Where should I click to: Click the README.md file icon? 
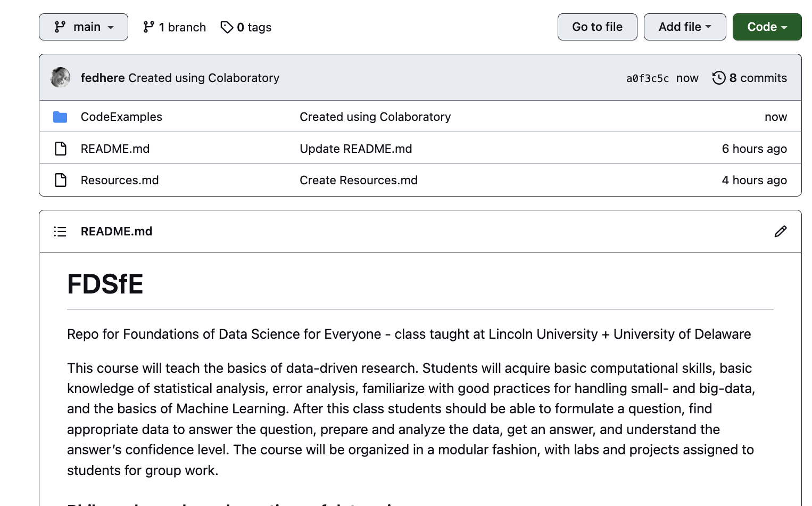click(x=61, y=149)
